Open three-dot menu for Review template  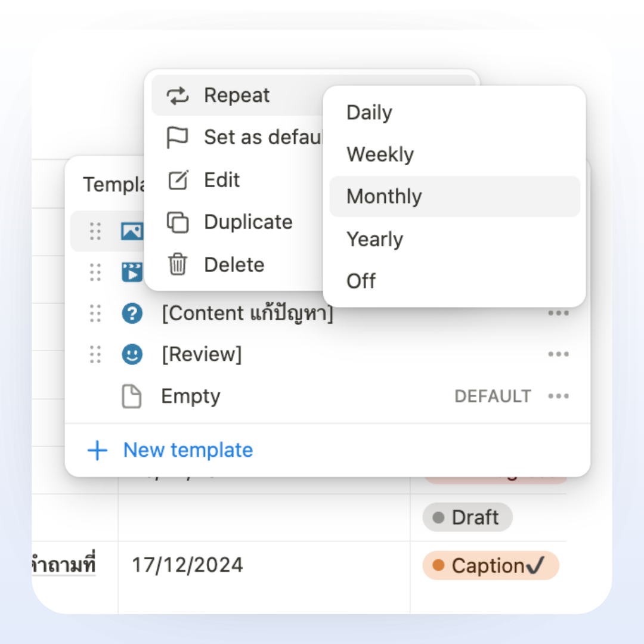pyautogui.click(x=558, y=355)
